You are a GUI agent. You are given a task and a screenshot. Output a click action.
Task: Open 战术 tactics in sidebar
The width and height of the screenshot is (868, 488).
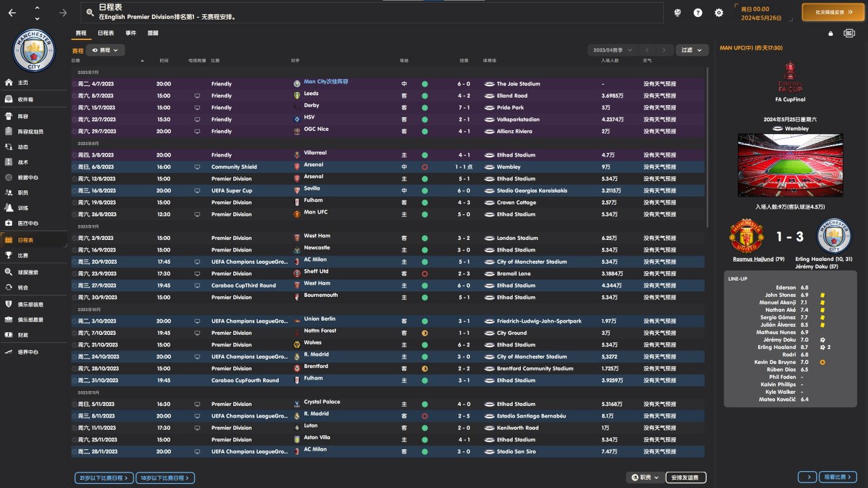(34, 162)
